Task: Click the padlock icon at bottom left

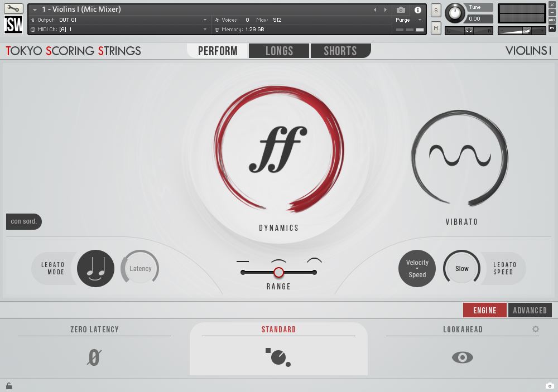Action: (9, 386)
